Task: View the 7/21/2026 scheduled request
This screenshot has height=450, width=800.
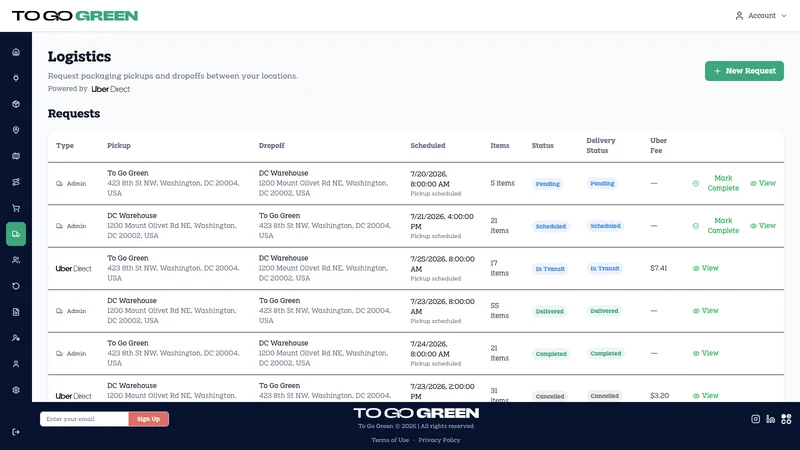Action: (x=763, y=226)
